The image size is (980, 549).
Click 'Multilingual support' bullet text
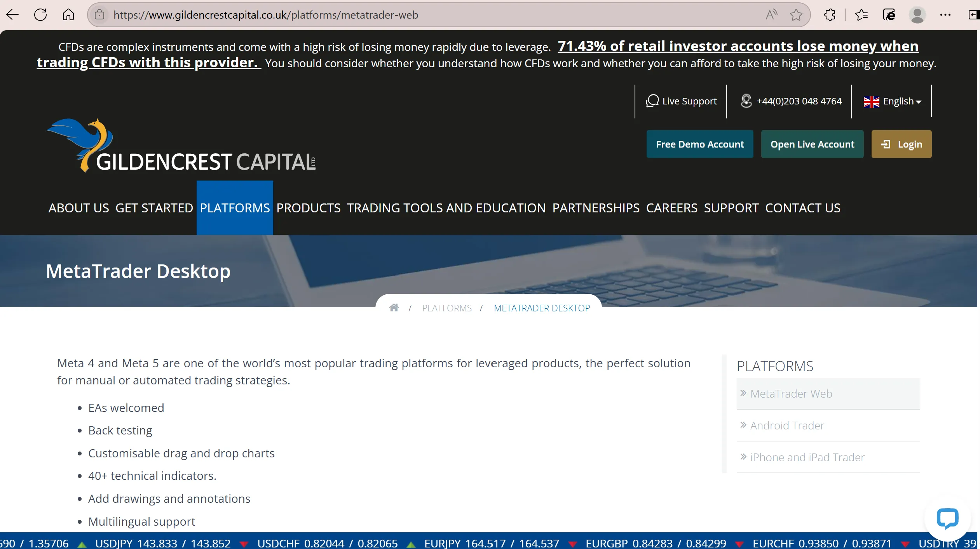[x=141, y=521]
